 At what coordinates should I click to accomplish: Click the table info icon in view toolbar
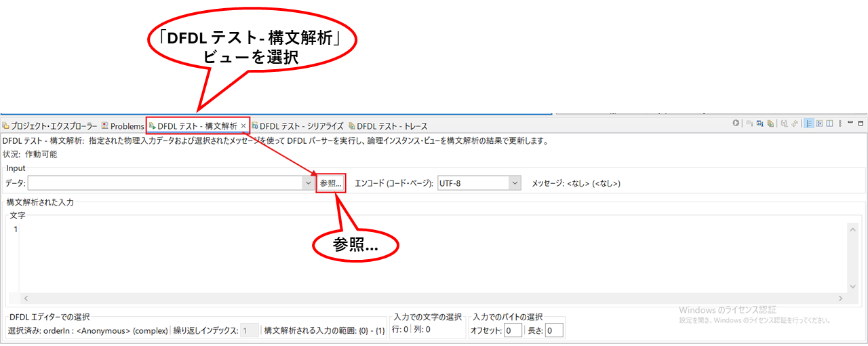pyautogui.click(x=759, y=123)
